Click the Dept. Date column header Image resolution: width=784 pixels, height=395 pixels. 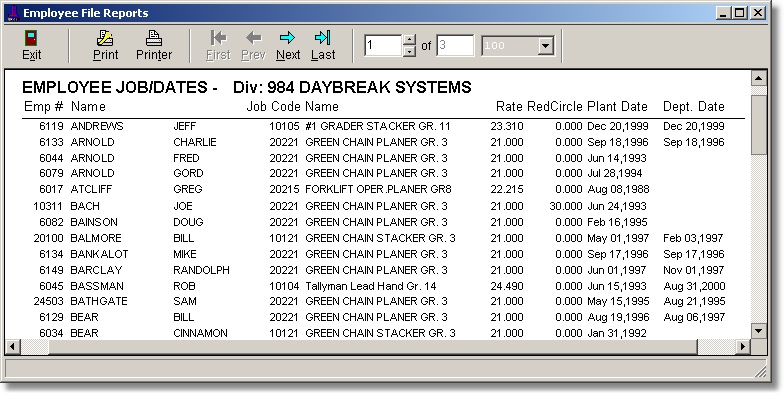click(694, 106)
